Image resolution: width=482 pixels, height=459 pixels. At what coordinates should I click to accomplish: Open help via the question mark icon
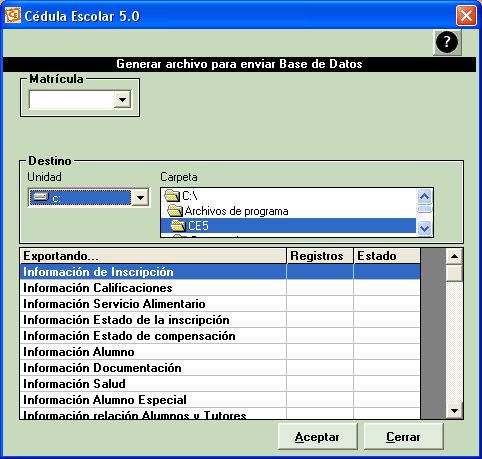[447, 42]
